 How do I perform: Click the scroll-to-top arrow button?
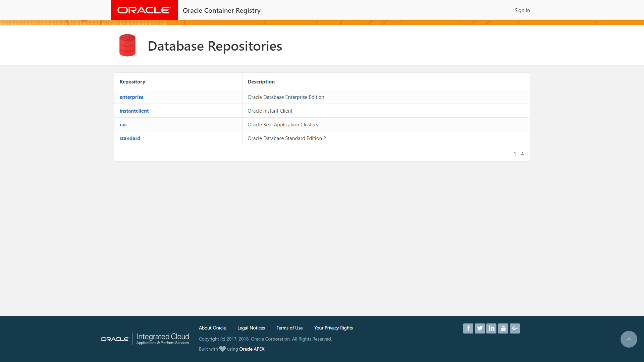(x=629, y=339)
